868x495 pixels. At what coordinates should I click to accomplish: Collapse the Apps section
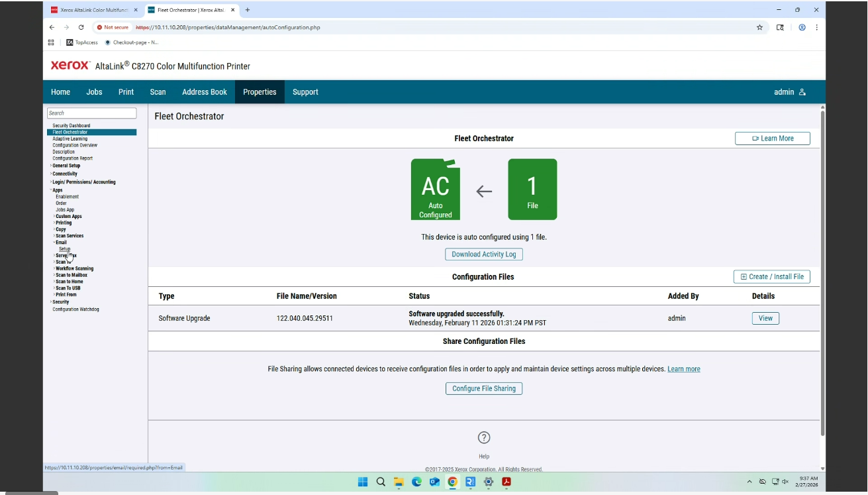[x=57, y=190]
